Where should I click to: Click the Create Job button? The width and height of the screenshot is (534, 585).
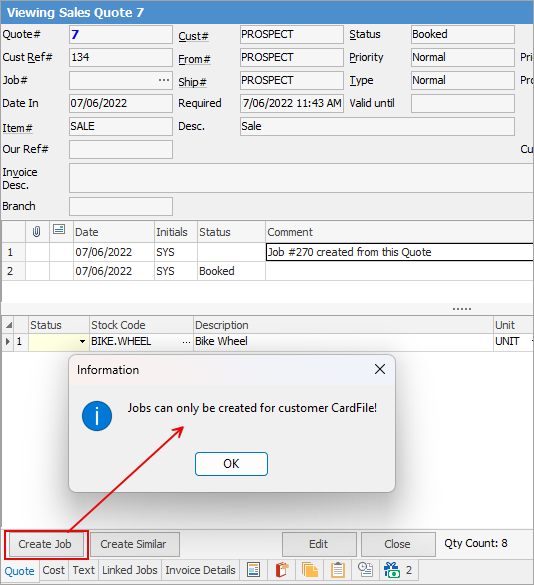click(x=45, y=544)
